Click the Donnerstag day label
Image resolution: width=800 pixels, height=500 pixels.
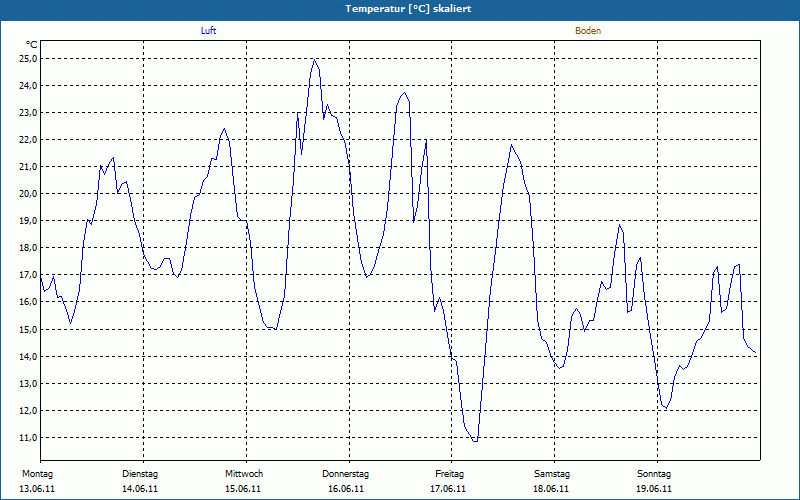[x=345, y=474]
